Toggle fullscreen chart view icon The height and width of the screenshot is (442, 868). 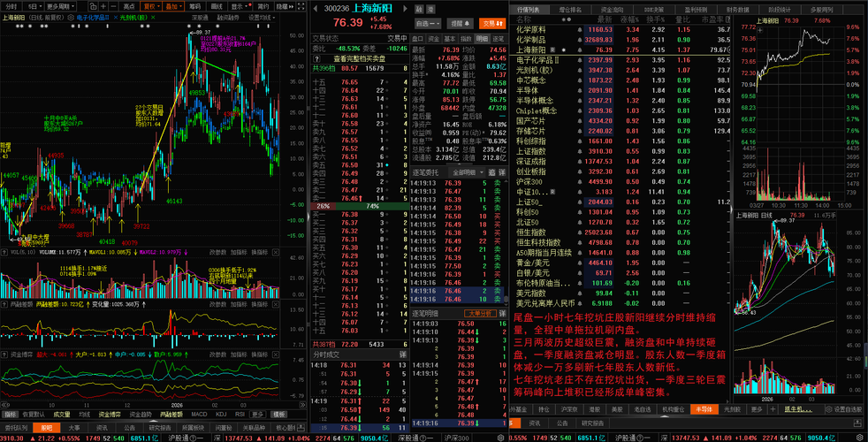pyautogui.click(x=301, y=7)
